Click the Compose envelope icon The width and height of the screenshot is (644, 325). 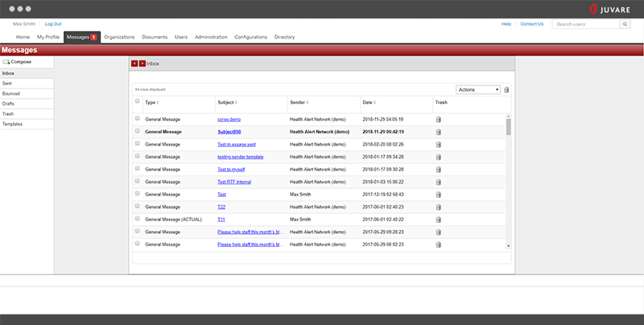6,62
